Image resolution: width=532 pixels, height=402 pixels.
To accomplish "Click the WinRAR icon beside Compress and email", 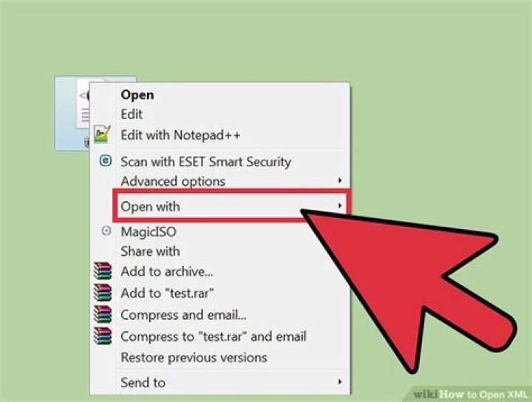I will coord(103,314).
